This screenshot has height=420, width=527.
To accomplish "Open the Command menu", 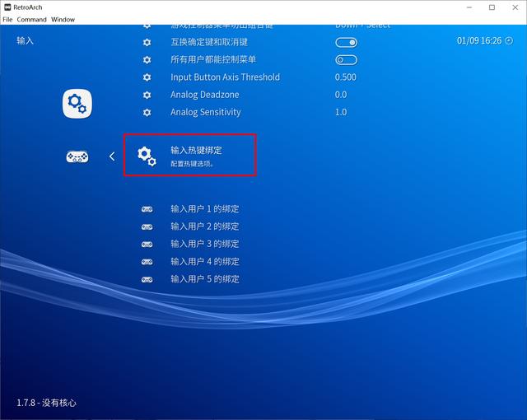I will point(31,20).
